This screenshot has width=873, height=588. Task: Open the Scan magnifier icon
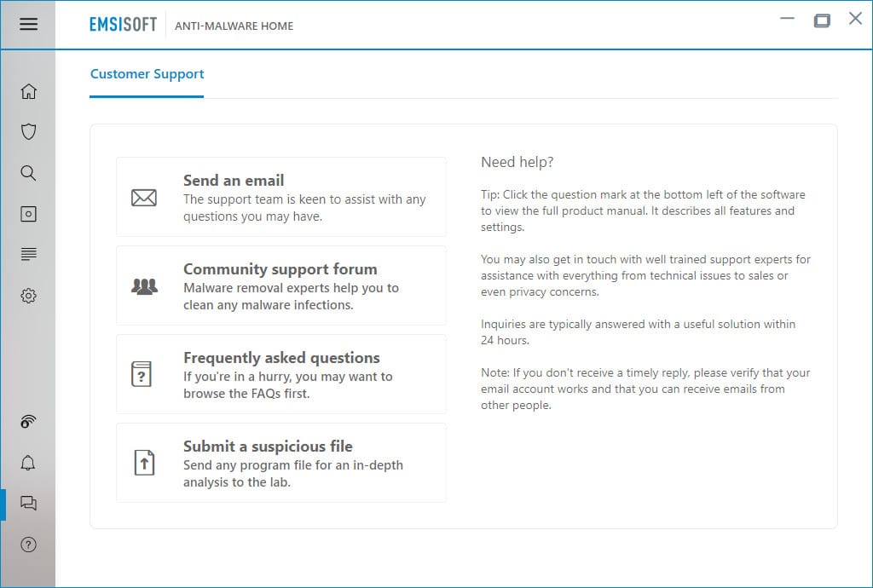pos(28,173)
